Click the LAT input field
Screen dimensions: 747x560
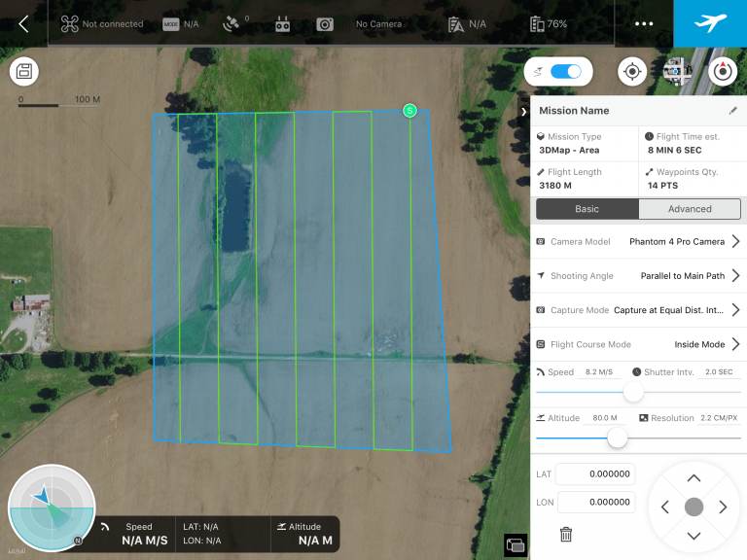click(595, 474)
